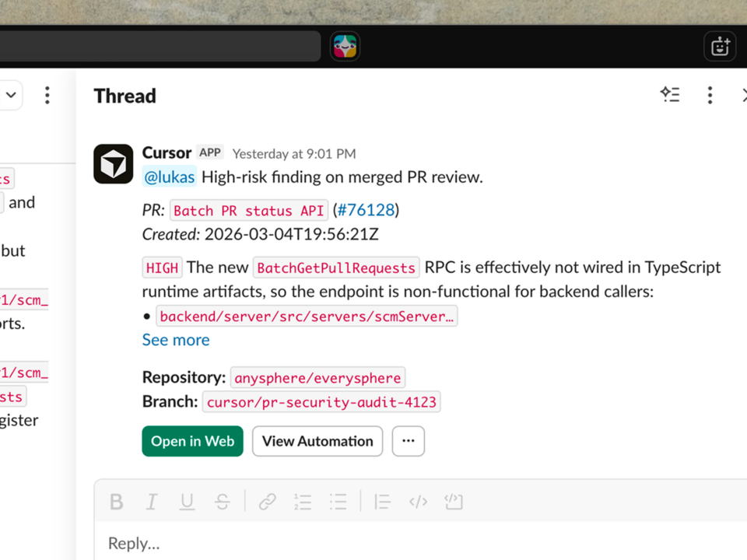Click the Cursor app avatar
The width and height of the screenshot is (747, 560).
(114, 164)
